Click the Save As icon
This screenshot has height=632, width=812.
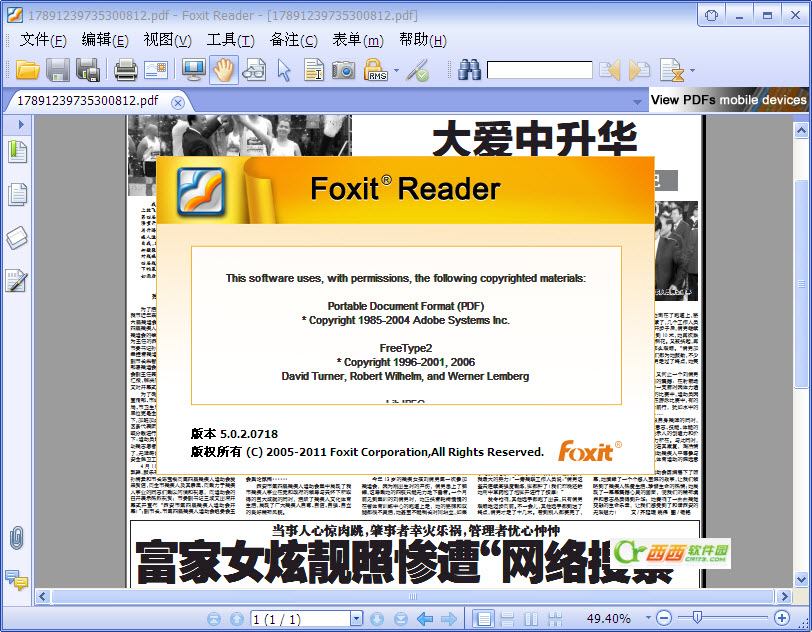point(88,69)
